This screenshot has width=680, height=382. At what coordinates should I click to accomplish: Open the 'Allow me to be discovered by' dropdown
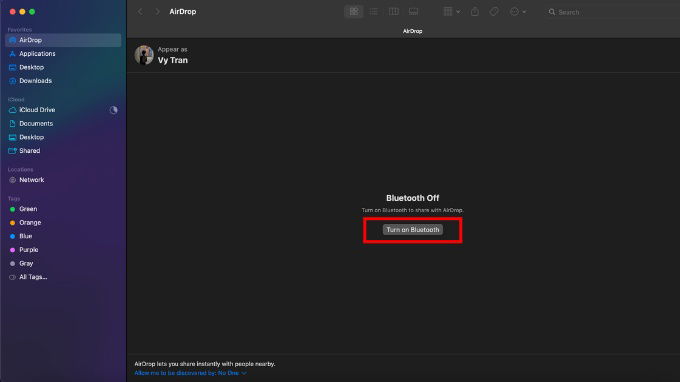[x=190, y=373]
